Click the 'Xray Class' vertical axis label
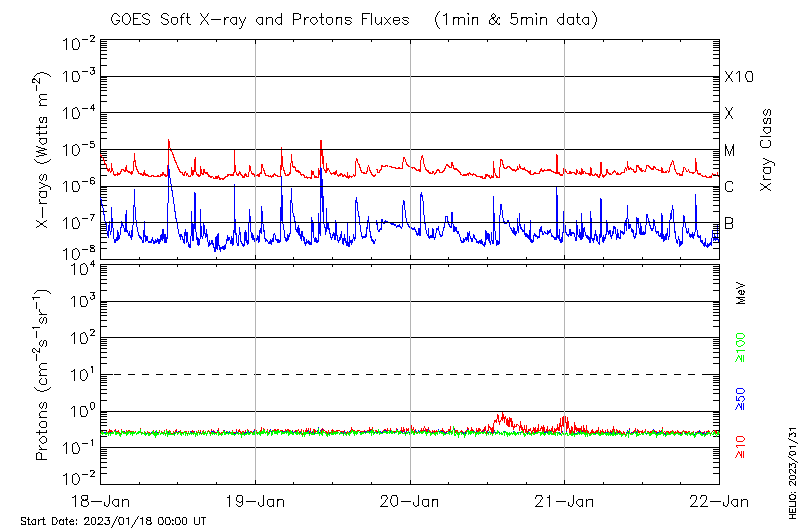The width and height of the screenshot is (800, 530). (x=767, y=150)
